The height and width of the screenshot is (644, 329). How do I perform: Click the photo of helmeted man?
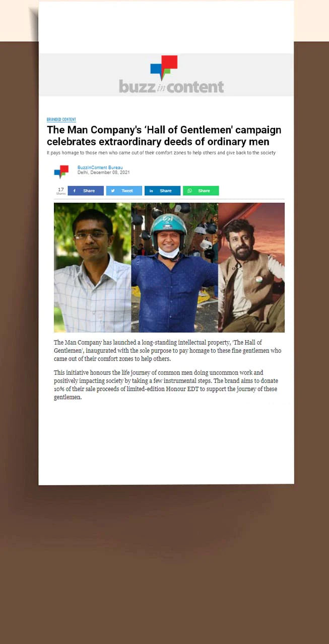(175, 268)
